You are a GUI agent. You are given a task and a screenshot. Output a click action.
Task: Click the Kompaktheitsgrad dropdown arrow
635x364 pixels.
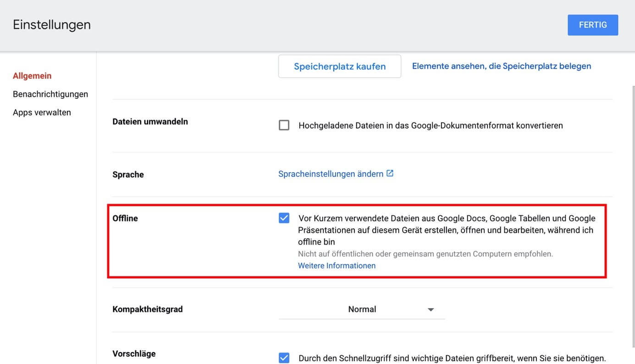point(431,310)
